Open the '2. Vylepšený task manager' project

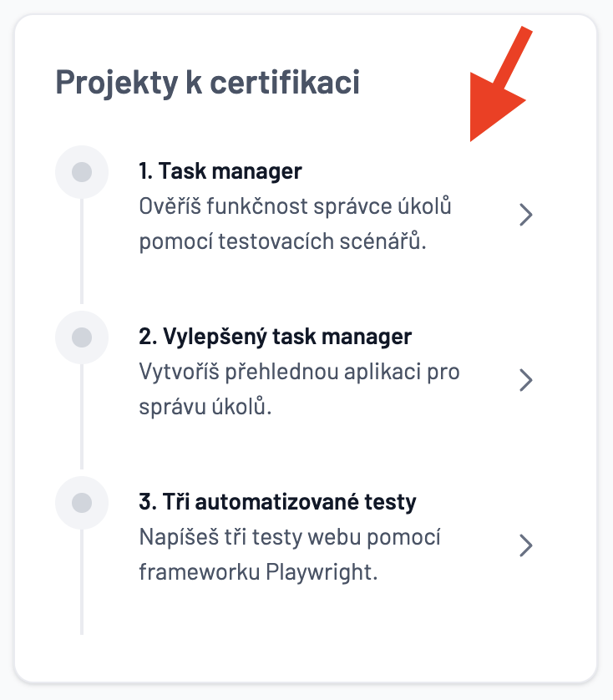pyautogui.click(x=276, y=336)
